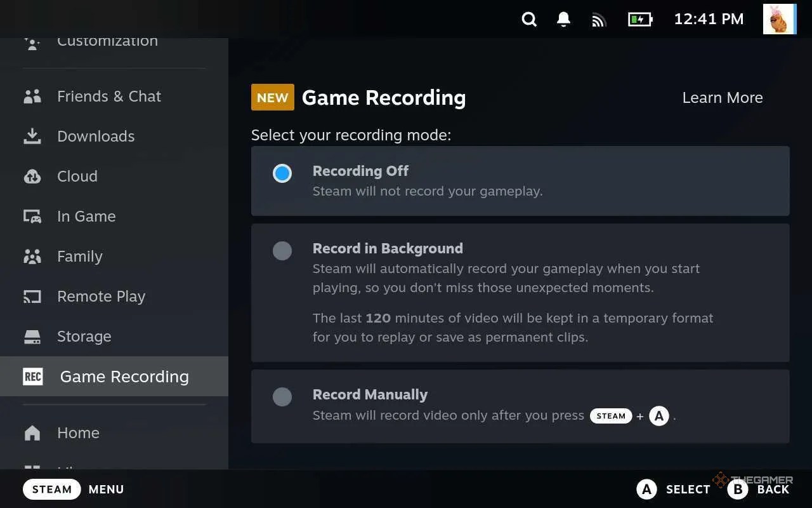Screen dimensions: 812x508
Task: Open the search magnifier in the top bar
Action: (x=529, y=19)
